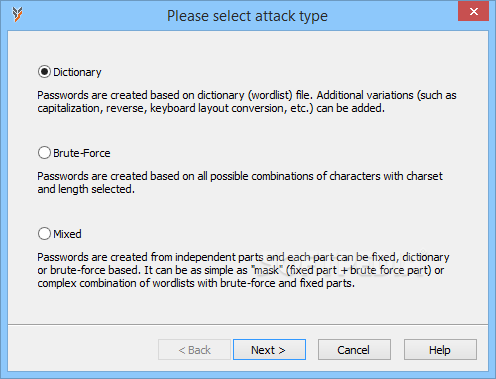Screen dimensions: 496x379
Task: Click the "Dictionary" option label text
Action: (77, 72)
